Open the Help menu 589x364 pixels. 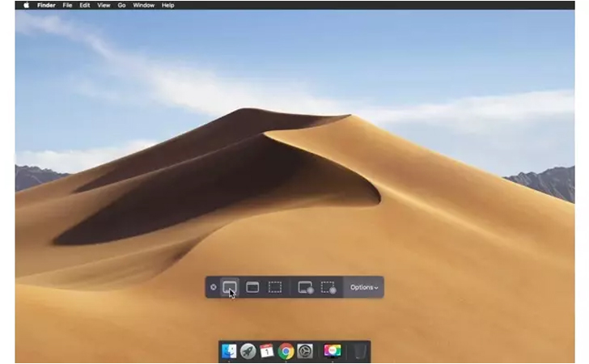click(168, 6)
